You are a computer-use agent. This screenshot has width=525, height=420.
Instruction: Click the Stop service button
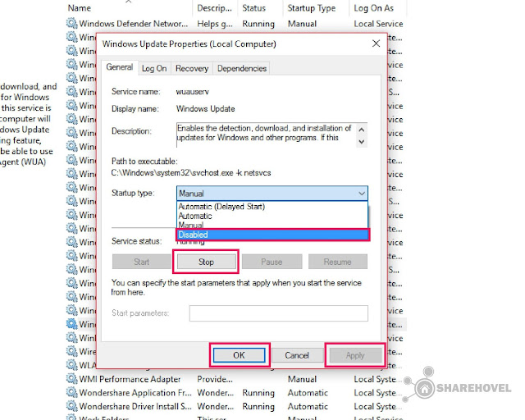pyautogui.click(x=206, y=262)
